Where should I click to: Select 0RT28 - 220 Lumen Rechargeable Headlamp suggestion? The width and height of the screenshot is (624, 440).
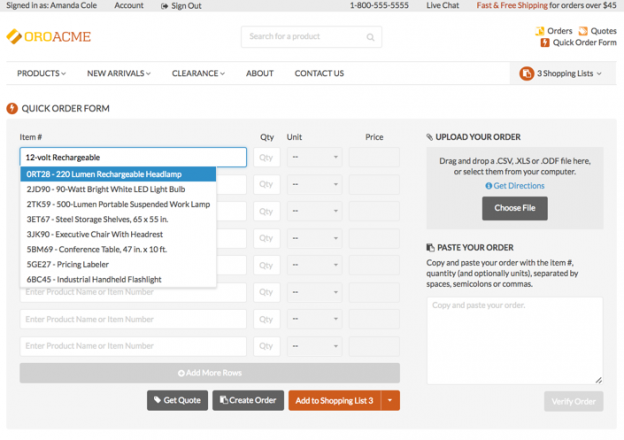118,174
